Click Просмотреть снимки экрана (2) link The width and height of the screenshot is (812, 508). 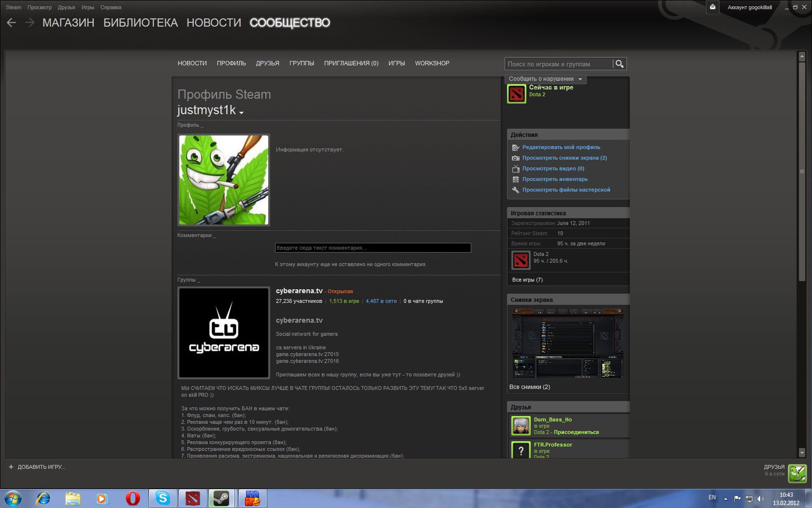[565, 158]
